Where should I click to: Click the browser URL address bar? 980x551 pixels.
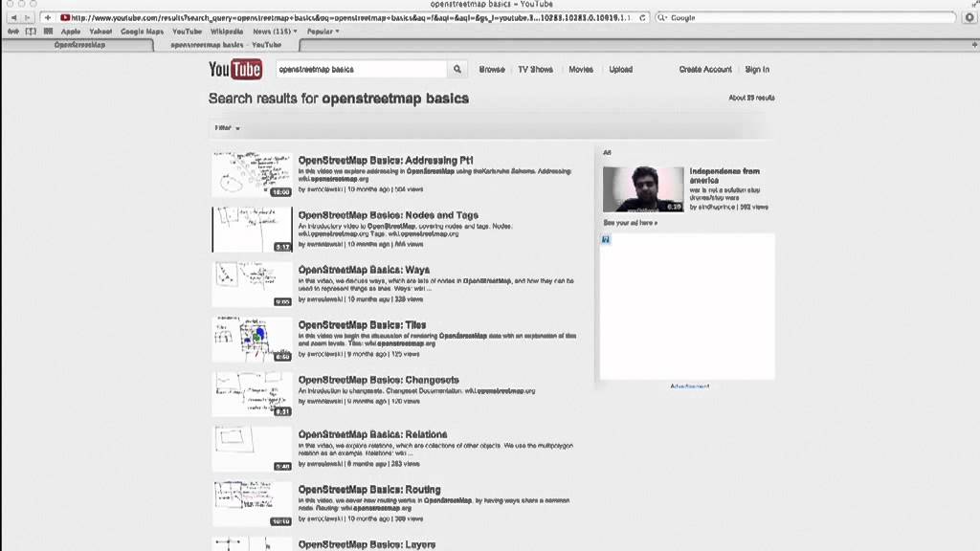pos(353,17)
